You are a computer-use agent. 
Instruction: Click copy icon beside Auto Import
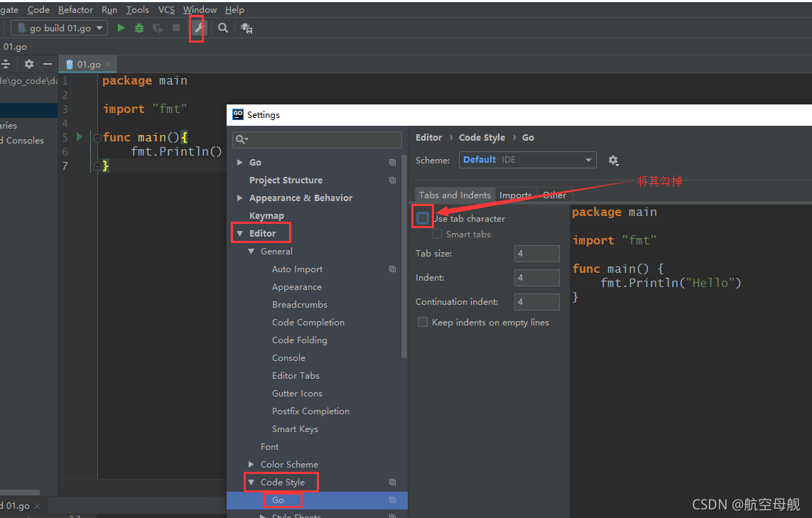393,269
